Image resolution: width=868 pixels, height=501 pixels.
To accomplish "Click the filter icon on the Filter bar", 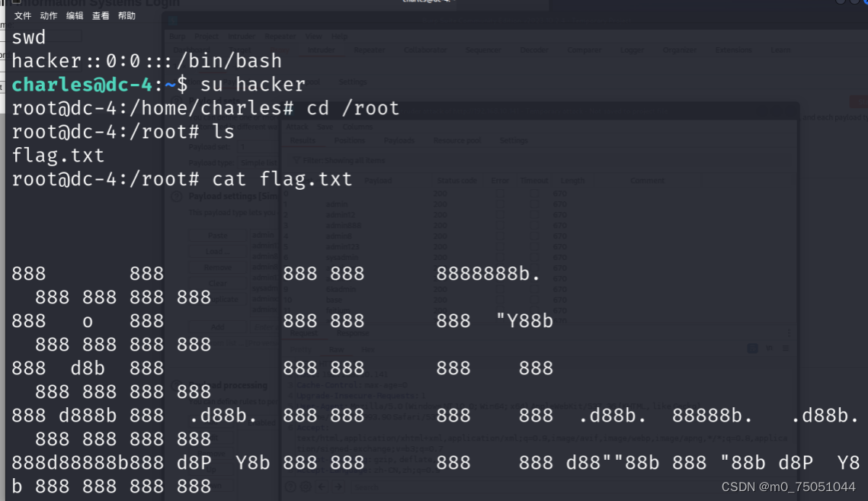I will [x=296, y=160].
